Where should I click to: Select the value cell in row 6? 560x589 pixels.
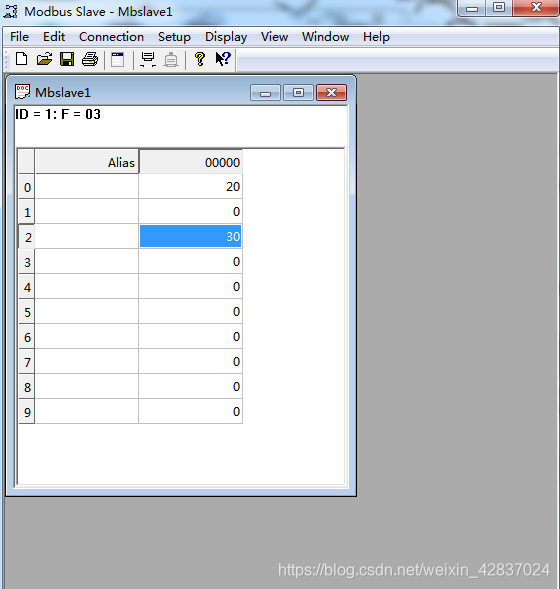[190, 337]
